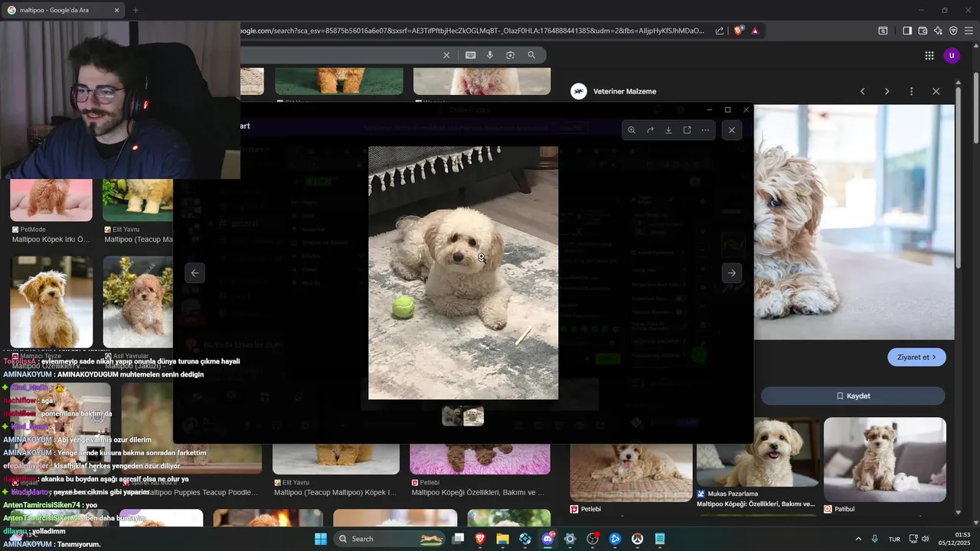Screen dimensions: 980x551
Task: Close Google image side panel
Action: (936, 91)
